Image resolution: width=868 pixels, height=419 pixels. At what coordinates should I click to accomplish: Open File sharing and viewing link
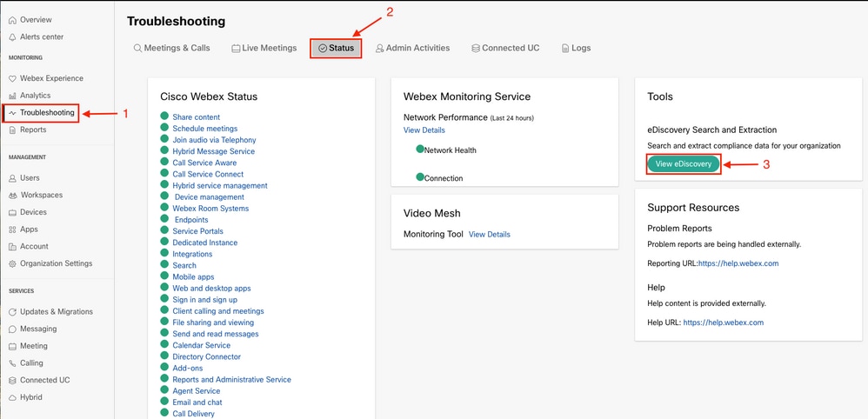coord(213,323)
